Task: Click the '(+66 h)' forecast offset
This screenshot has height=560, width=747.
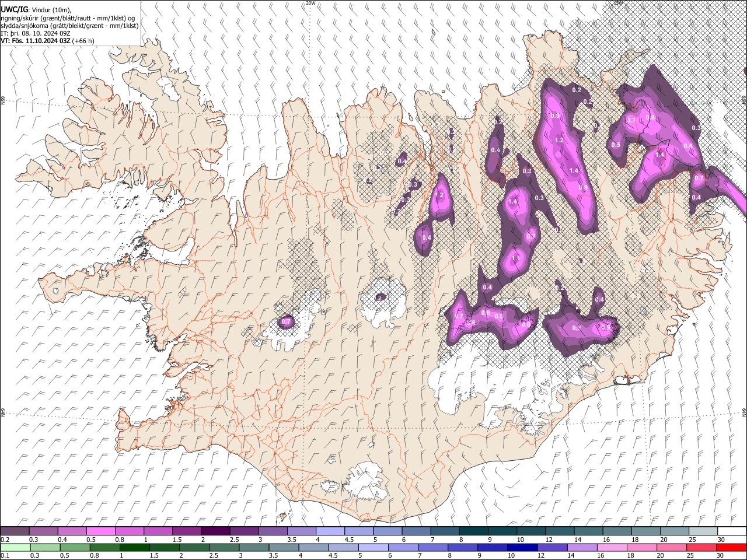Action: (83, 41)
